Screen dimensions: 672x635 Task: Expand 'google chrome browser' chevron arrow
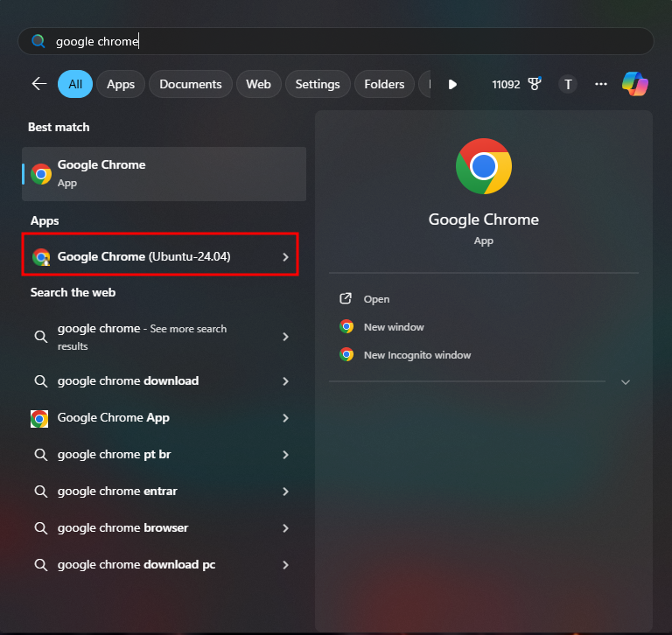(285, 528)
